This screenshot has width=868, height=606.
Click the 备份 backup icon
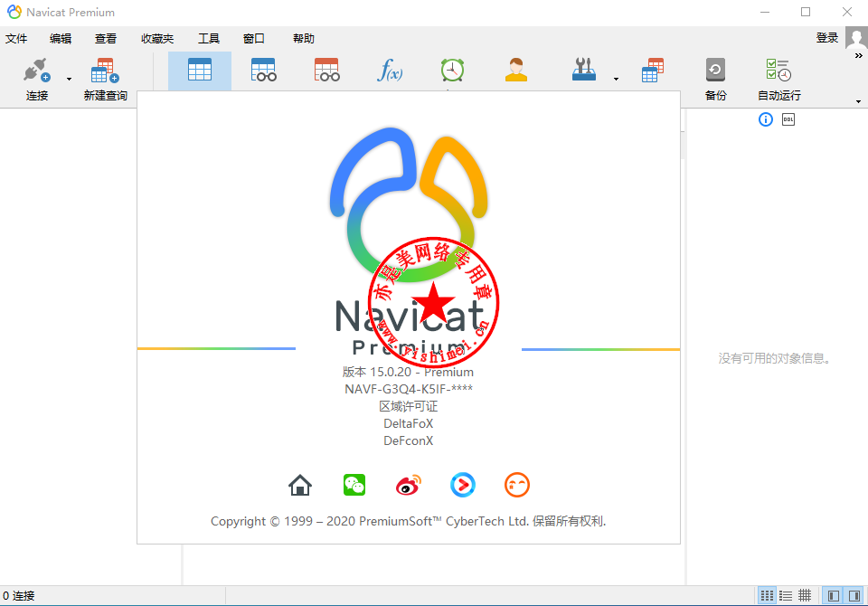click(x=715, y=71)
